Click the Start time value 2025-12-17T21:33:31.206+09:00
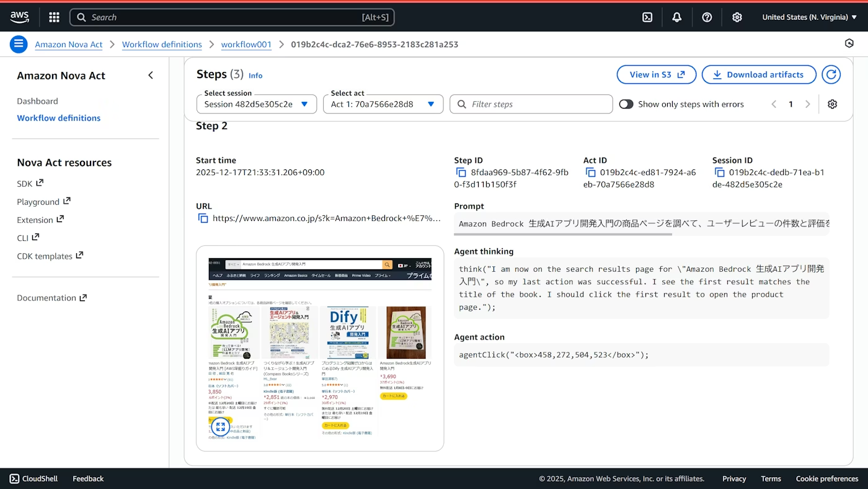868x489 pixels. tap(260, 173)
